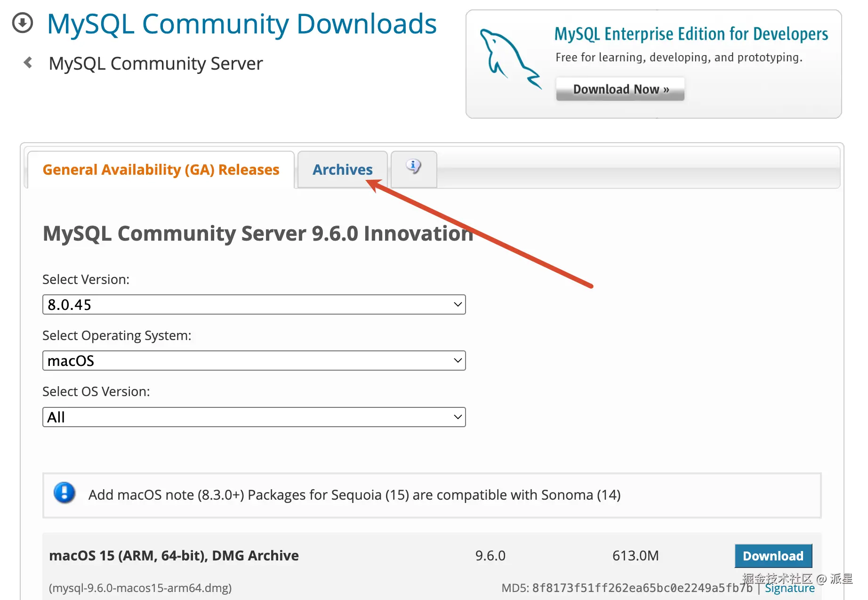Screen dimensions: 868x600
Task: Click the MySQL Community Server 9.6.0 Innovation heading
Action: [x=258, y=234]
